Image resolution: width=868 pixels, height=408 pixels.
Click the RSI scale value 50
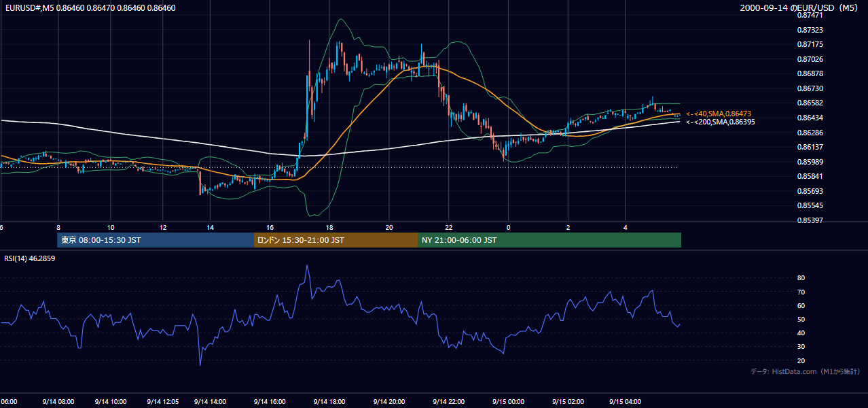point(801,319)
